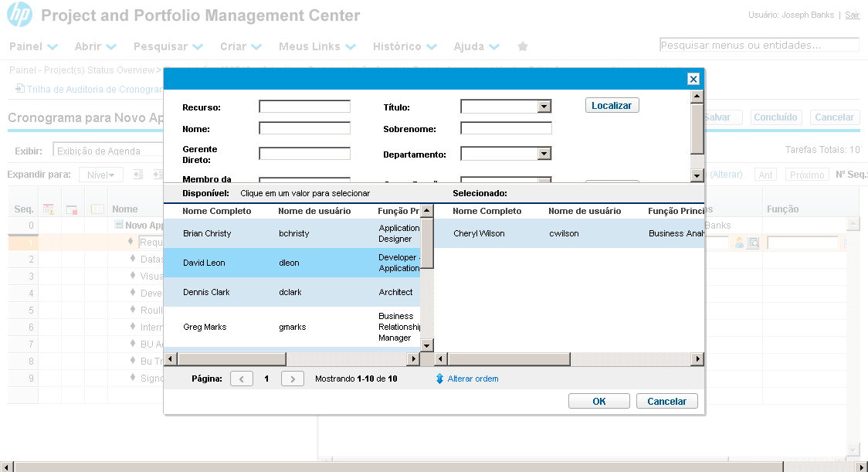
Task: Click the Localizar button
Action: 612,105
